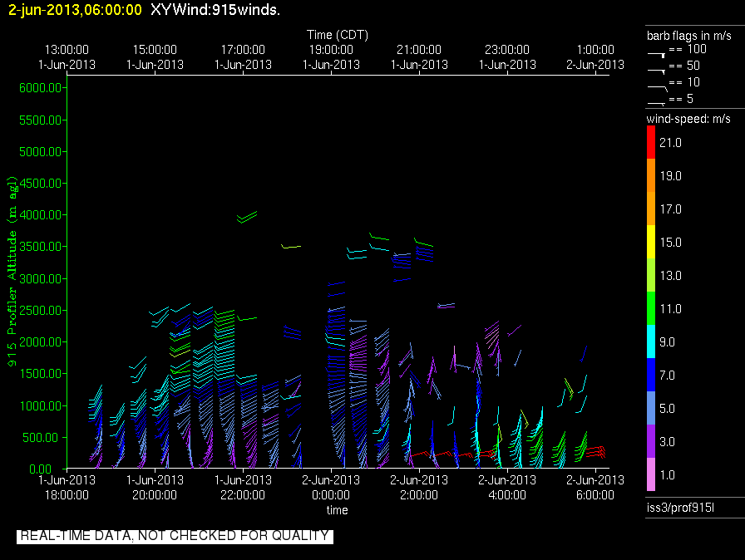Select the light blue 5.0 color segment
The image size is (745, 560).
[651, 408]
